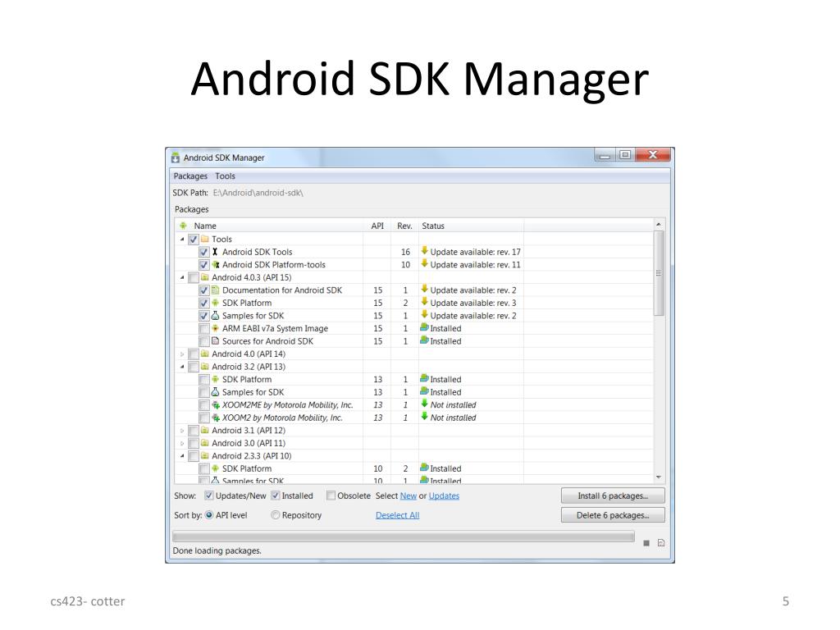Click the update arrow icon for Android SDK Tools

[425, 250]
